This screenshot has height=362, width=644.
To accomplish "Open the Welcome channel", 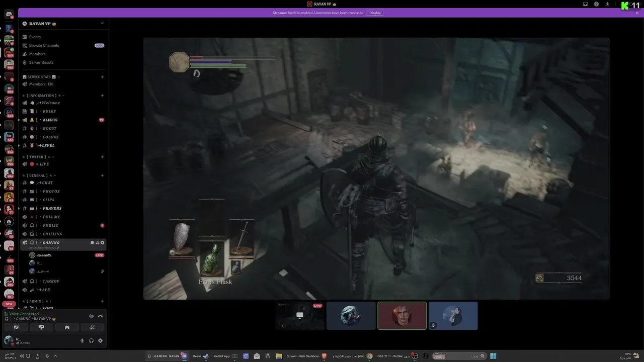I will [63, 103].
